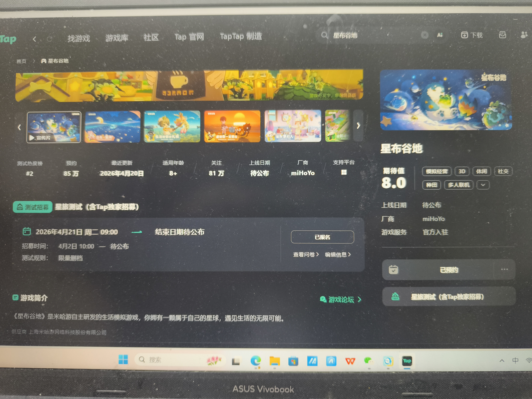The height and width of the screenshot is (399, 532).
Task: Select the 3D tag
Action: click(x=461, y=171)
